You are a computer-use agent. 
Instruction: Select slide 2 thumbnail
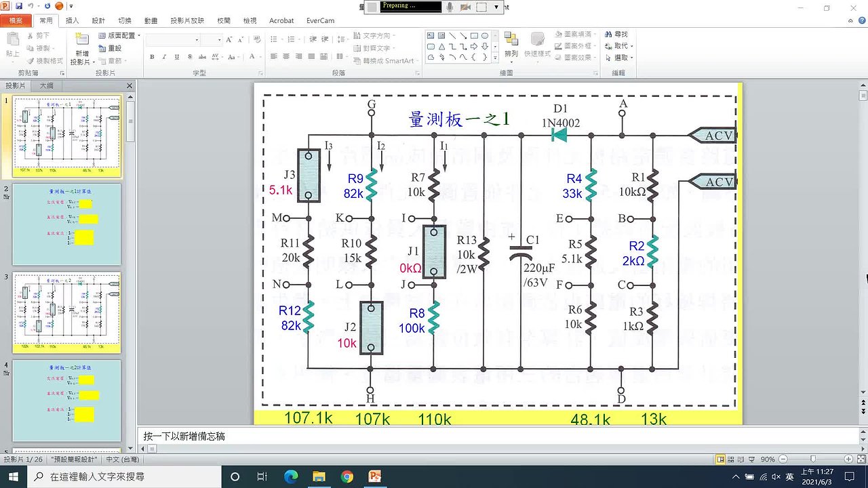pos(67,224)
